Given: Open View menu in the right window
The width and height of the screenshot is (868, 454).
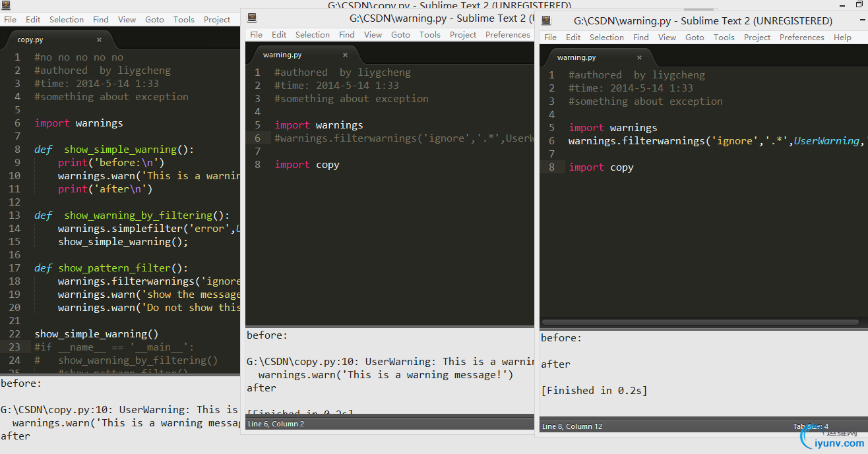Looking at the screenshot, I should click(667, 38).
